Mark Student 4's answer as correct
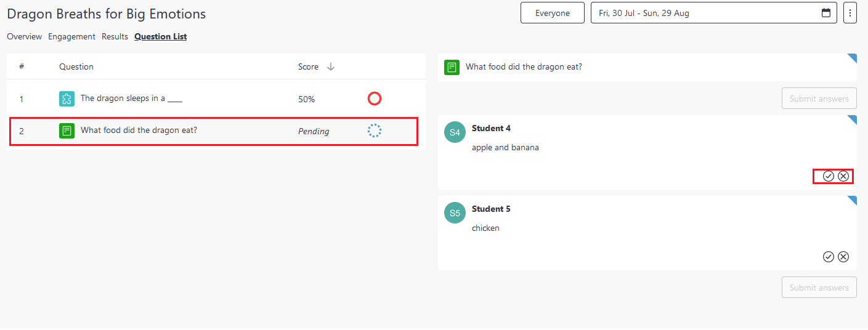The height and width of the screenshot is (330, 868). click(x=829, y=176)
